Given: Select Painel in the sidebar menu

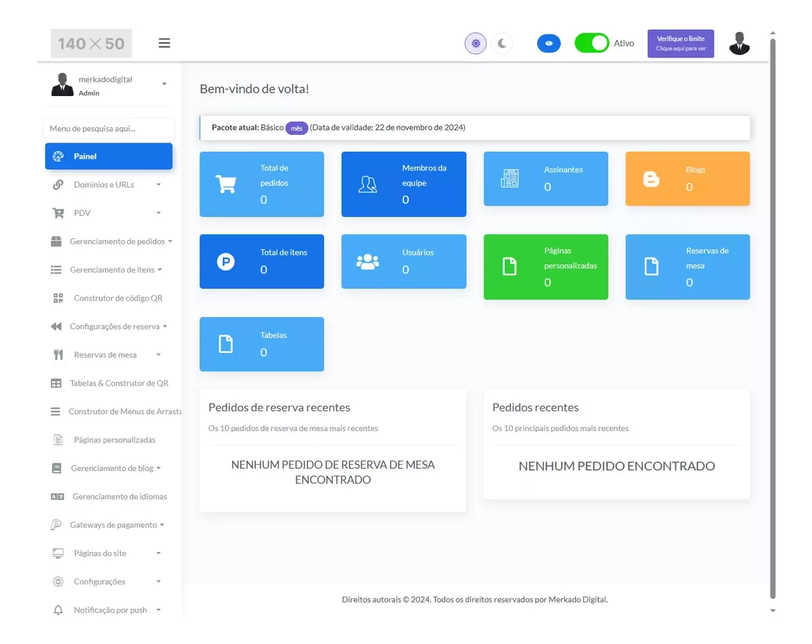Looking at the screenshot, I should point(108,156).
